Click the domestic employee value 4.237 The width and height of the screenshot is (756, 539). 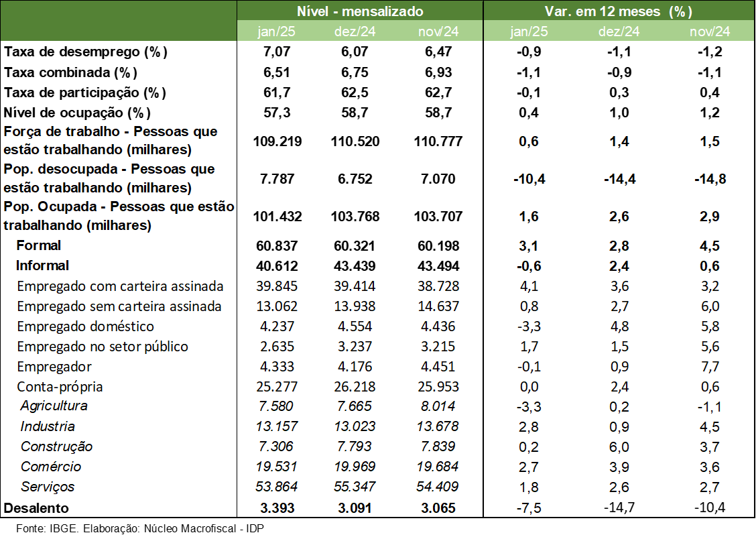(x=277, y=327)
